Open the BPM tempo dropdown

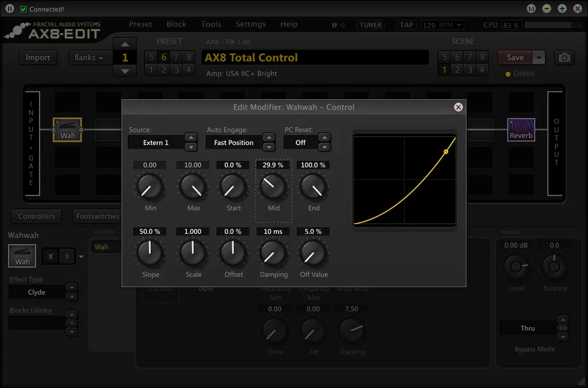click(442, 25)
